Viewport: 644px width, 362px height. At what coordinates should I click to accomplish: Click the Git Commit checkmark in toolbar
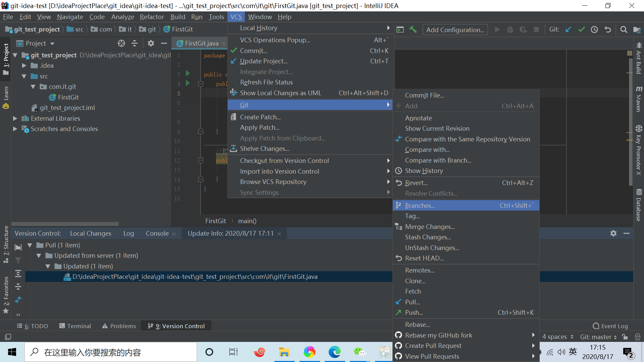click(x=581, y=29)
